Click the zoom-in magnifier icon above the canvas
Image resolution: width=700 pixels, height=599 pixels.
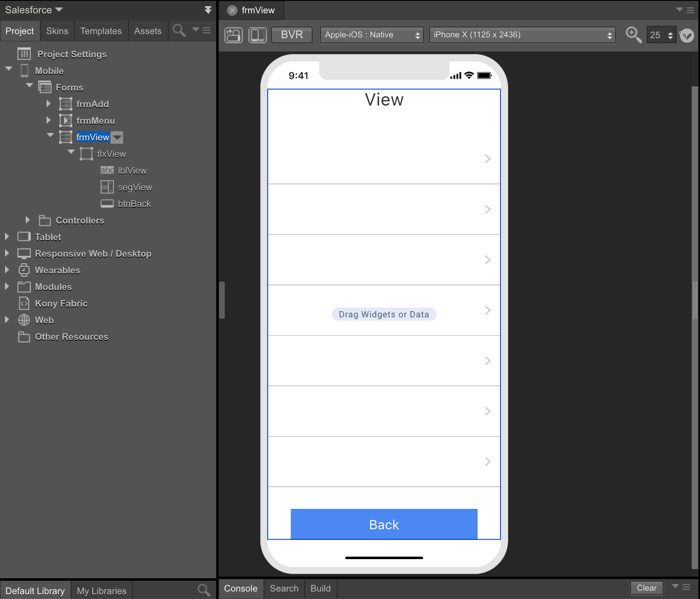[632, 35]
